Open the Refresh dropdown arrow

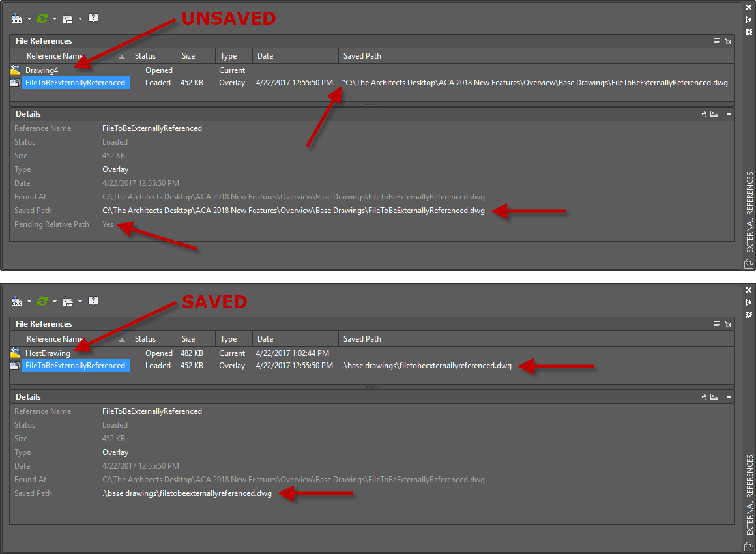54,18
